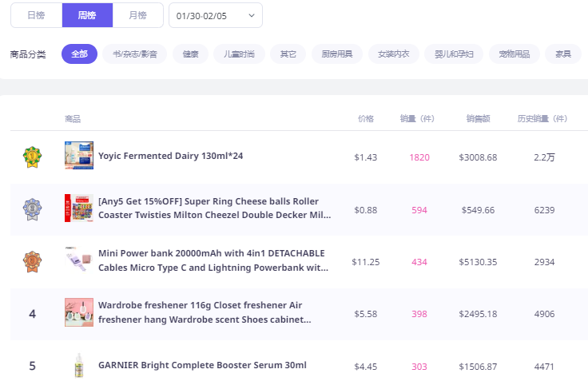588x389 pixels.
Task: Click the $1506.87 revenue cell
Action: pos(478,367)
